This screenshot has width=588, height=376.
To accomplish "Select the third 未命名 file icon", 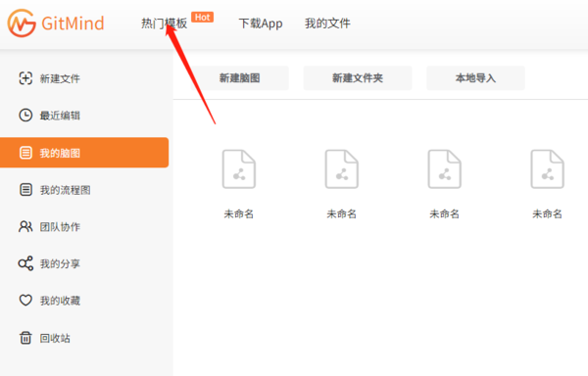I will click(444, 168).
